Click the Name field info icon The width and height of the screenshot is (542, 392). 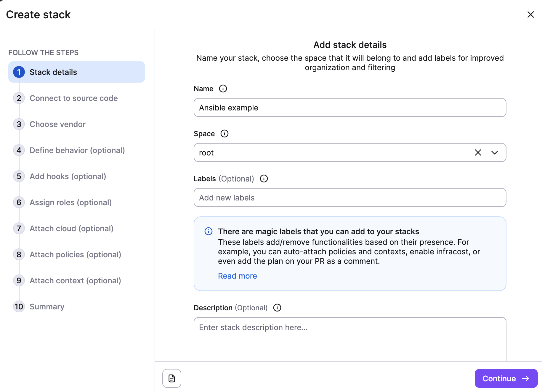point(223,89)
